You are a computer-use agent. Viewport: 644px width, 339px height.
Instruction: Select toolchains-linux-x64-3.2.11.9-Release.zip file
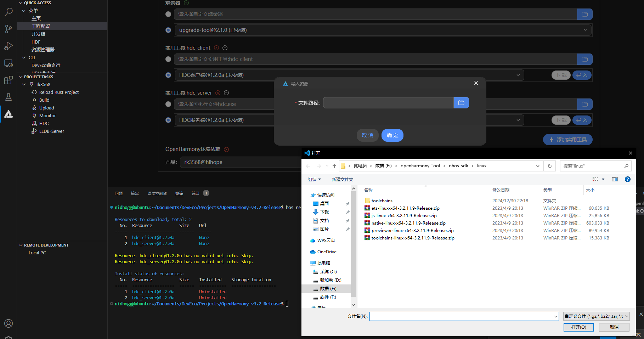coord(413,238)
